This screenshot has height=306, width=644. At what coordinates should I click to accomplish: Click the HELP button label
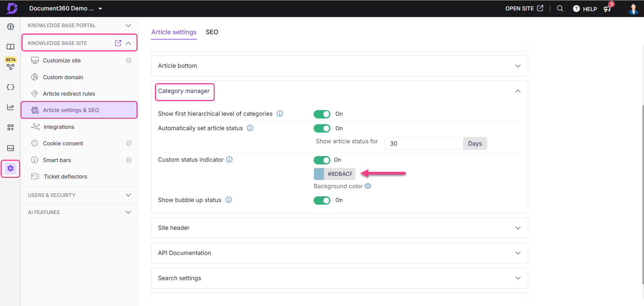coord(590,9)
